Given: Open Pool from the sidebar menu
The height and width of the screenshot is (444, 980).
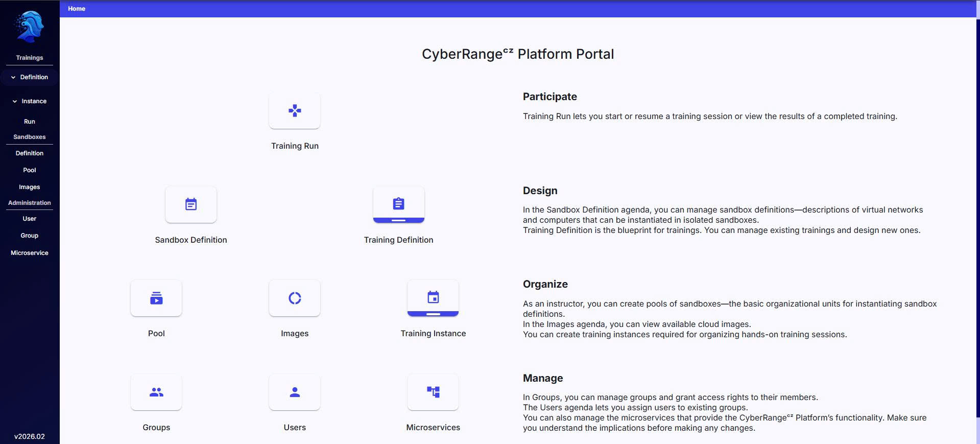Looking at the screenshot, I should tap(30, 170).
